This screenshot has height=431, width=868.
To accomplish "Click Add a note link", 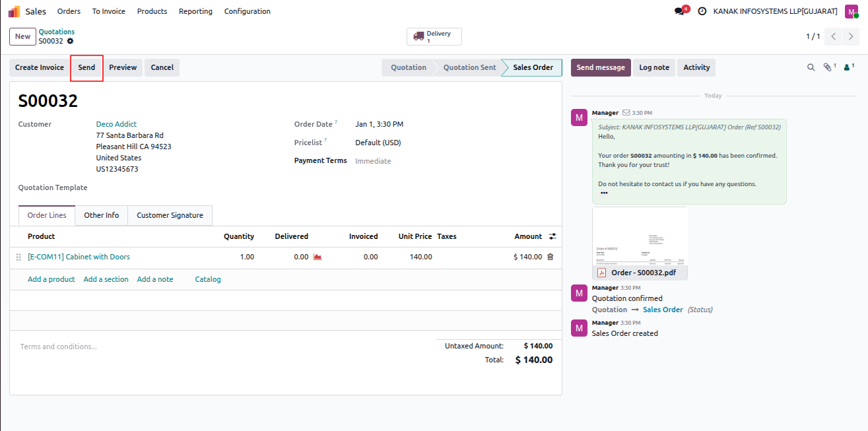I will pos(155,279).
